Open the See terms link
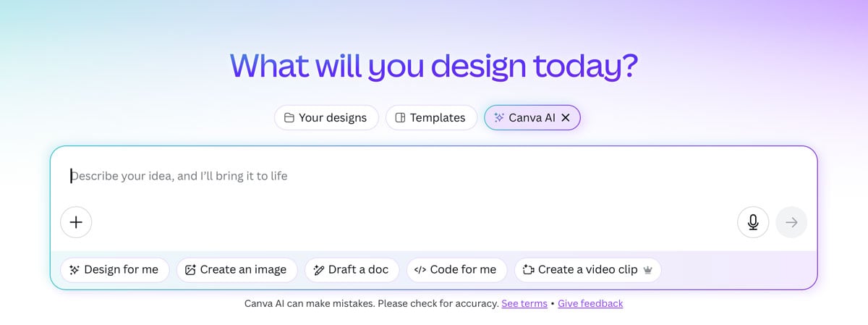Viewport: 868px width, 325px height. pos(524,304)
